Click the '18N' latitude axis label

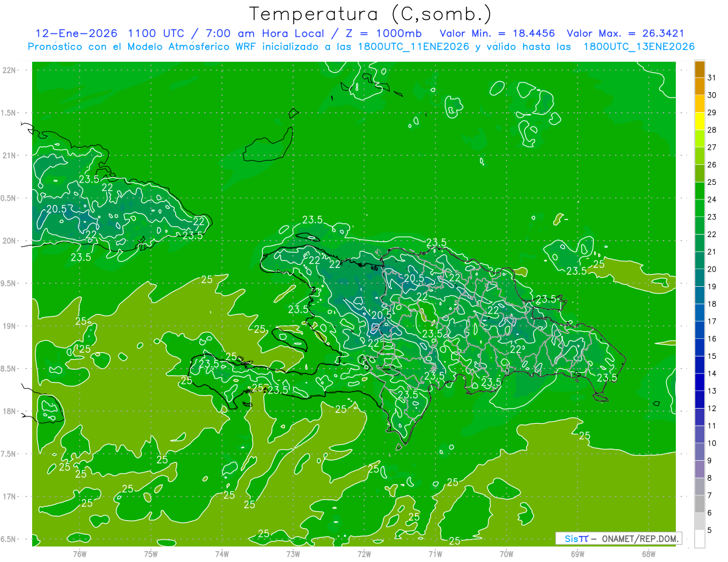coord(9,411)
